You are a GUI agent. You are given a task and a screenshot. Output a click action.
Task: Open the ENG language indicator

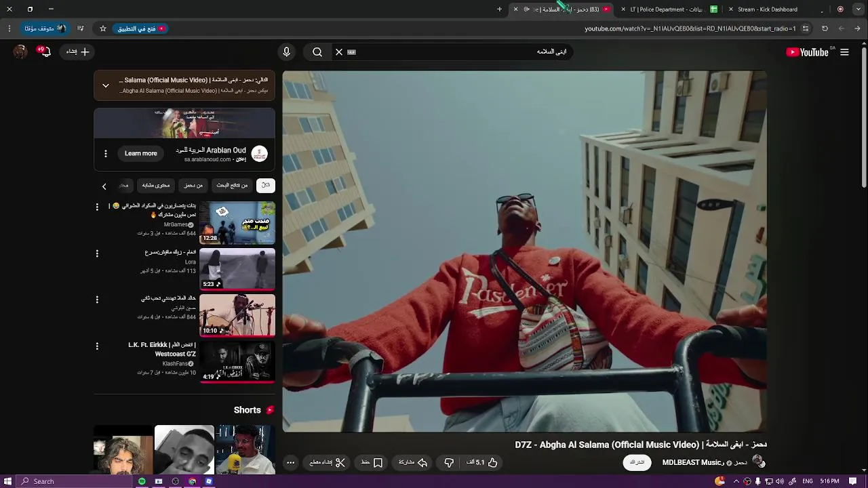click(x=808, y=481)
